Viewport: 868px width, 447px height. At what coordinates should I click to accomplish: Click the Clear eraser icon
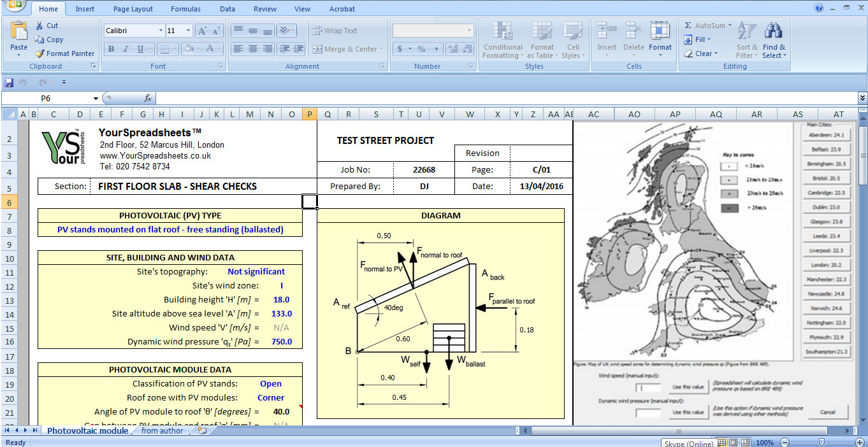coord(688,53)
